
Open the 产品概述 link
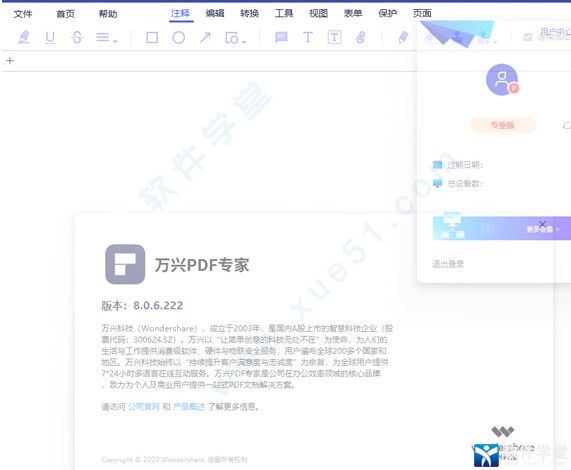(x=189, y=406)
